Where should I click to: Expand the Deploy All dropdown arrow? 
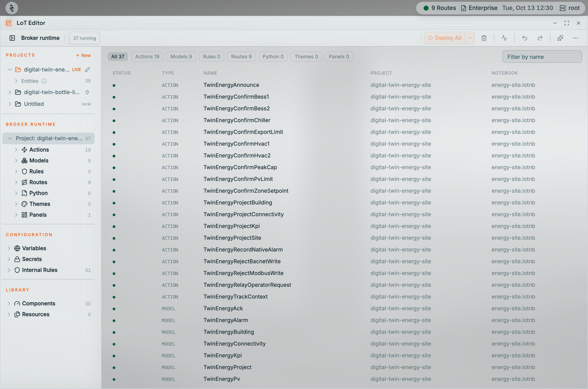(x=470, y=38)
